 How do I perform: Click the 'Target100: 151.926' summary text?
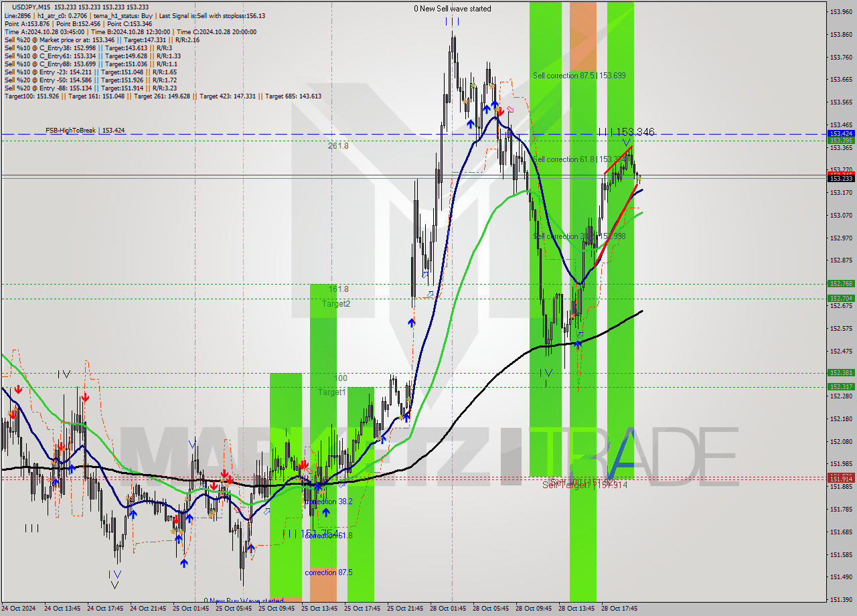(31, 96)
